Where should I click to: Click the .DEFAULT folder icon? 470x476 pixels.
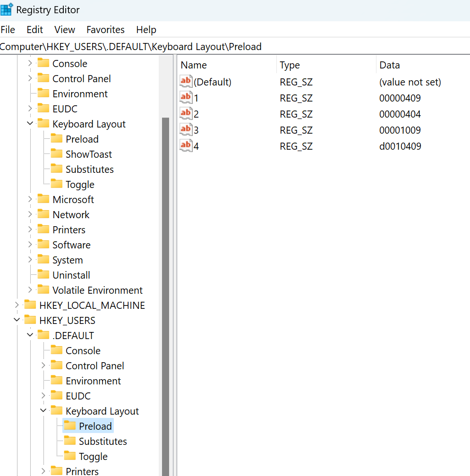tap(43, 335)
